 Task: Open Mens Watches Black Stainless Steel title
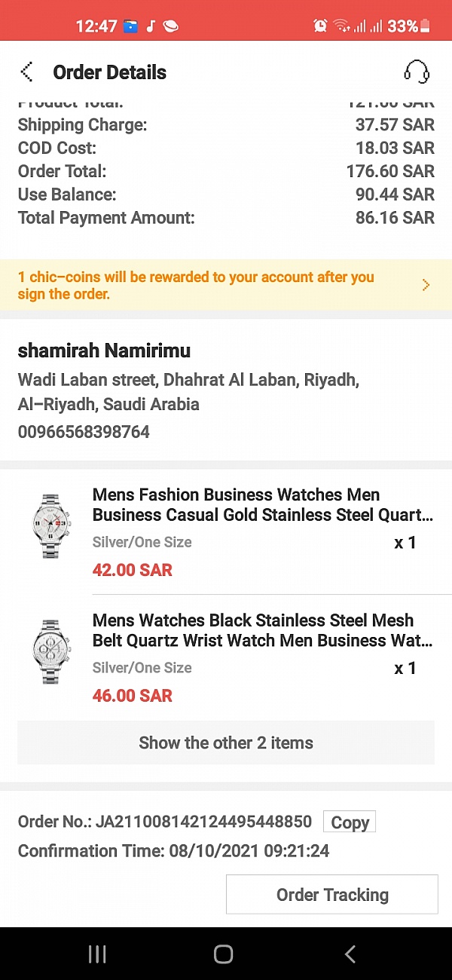pyautogui.click(x=262, y=630)
